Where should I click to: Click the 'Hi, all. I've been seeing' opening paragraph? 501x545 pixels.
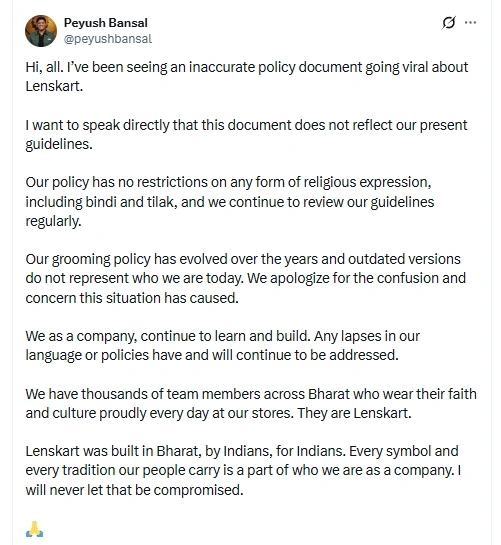point(247,76)
